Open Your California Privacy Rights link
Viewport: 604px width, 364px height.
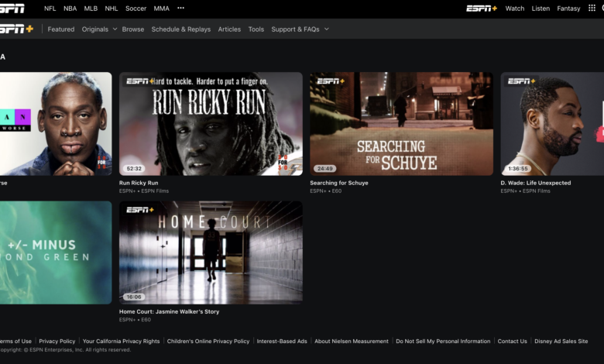tap(121, 342)
